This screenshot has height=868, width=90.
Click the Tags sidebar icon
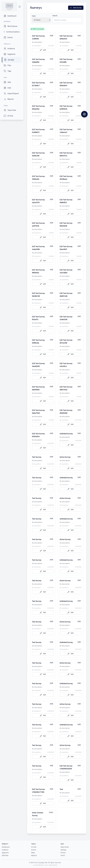5,71
